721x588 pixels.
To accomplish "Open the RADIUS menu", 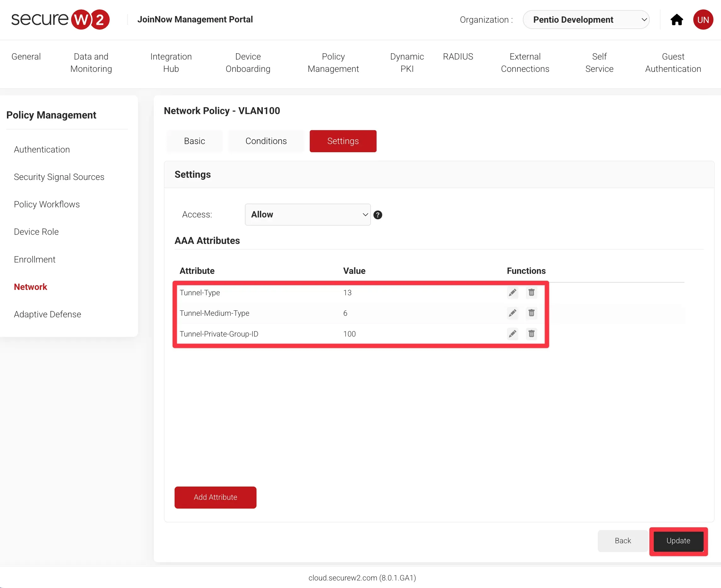I will click(458, 57).
